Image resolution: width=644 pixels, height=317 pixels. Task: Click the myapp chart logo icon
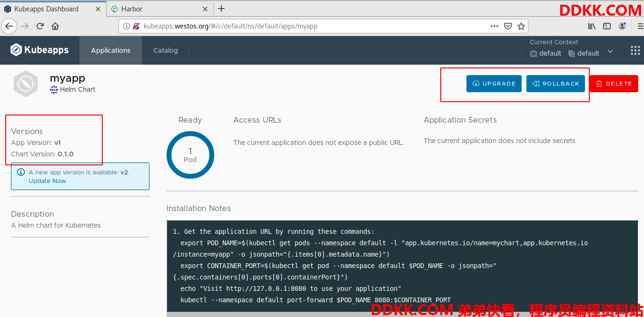26,84
